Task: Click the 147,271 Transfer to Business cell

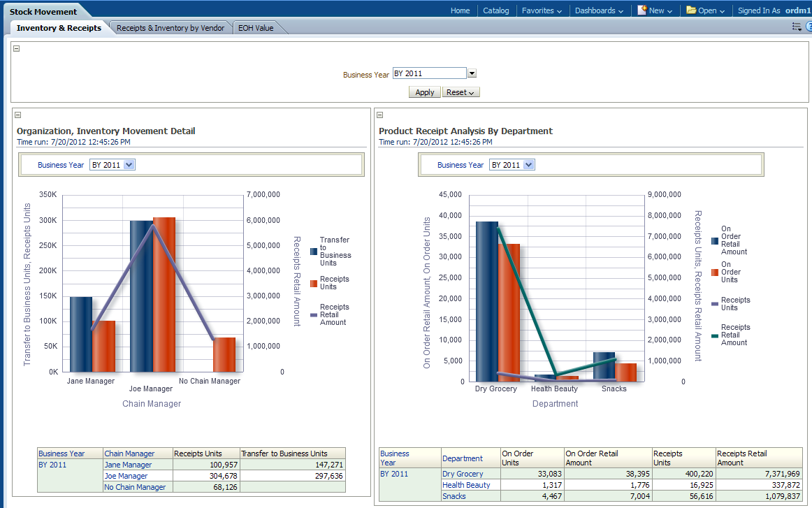Action: click(293, 465)
